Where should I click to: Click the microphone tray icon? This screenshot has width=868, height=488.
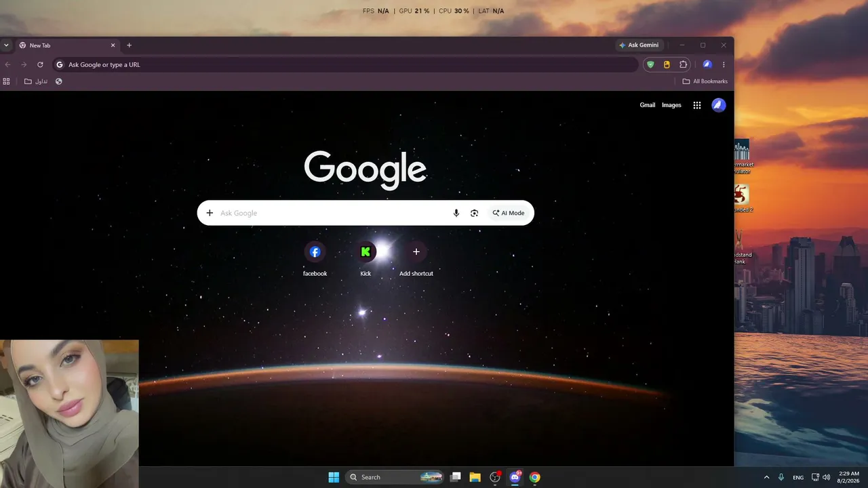781,477
